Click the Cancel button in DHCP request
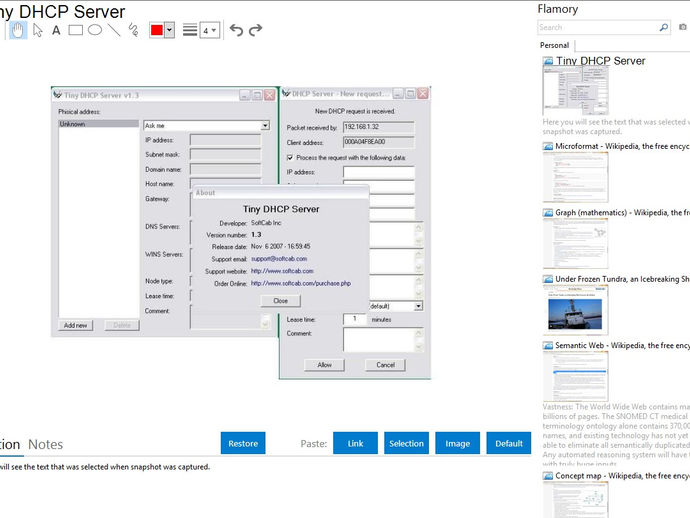Viewport: 690px width, 518px height. point(385,365)
